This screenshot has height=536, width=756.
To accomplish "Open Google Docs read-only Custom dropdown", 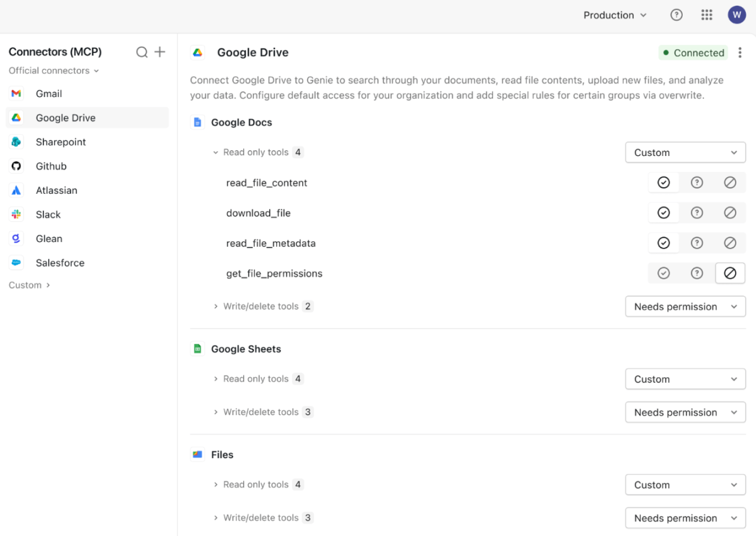I will pyautogui.click(x=685, y=152).
